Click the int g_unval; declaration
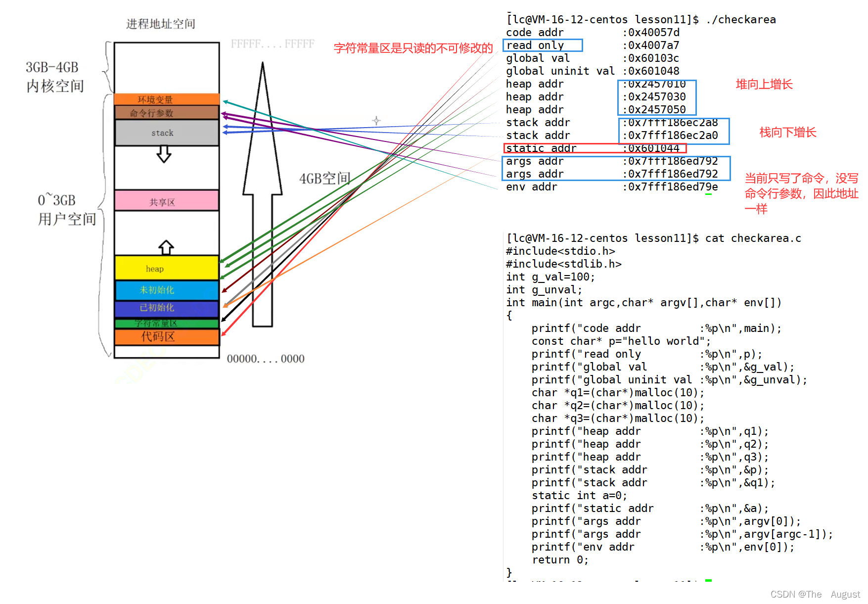868x604 pixels. click(544, 289)
